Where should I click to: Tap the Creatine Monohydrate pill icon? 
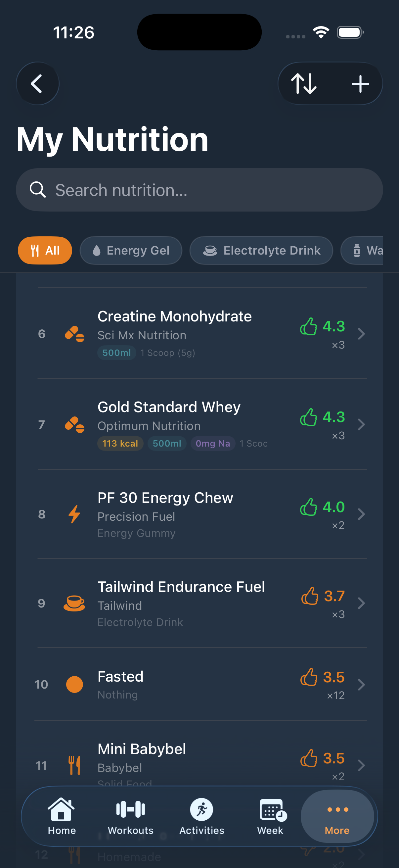click(74, 334)
